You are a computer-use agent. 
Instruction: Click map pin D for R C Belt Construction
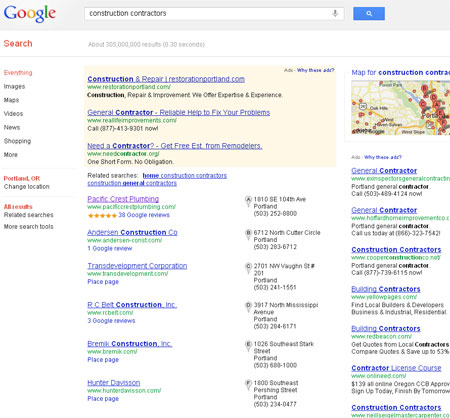coord(248,307)
